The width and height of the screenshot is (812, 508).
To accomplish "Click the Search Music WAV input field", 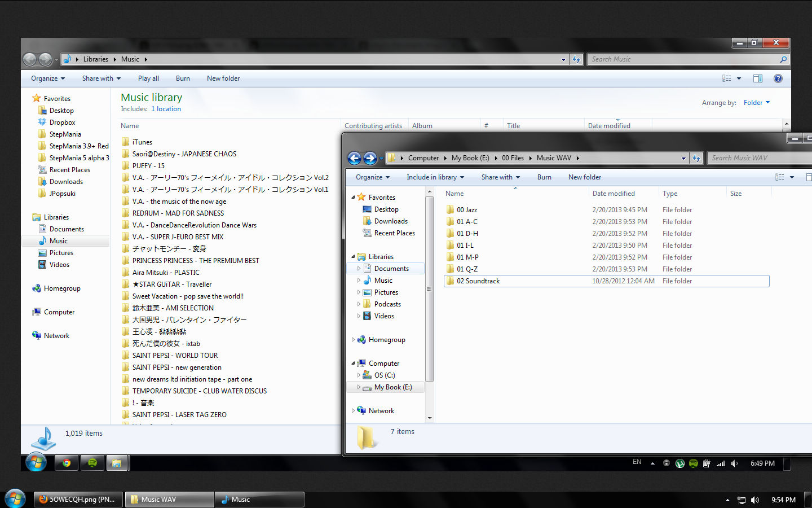I will point(760,158).
